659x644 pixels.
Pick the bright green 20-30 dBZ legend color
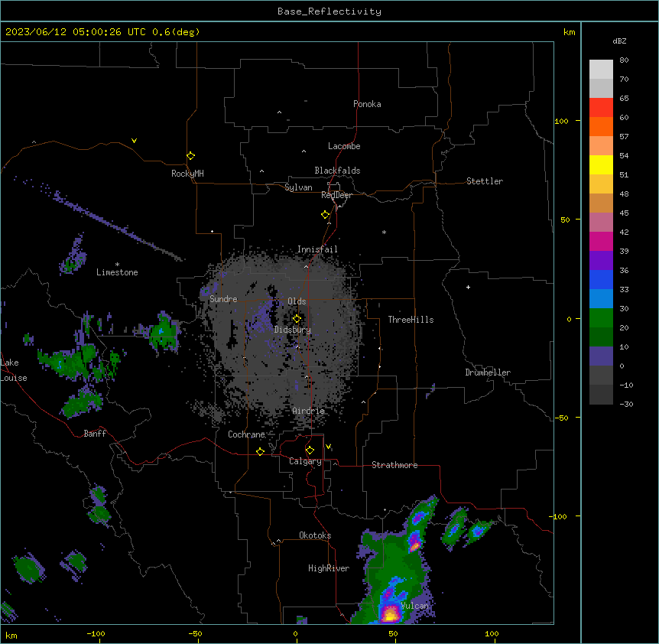coord(601,318)
